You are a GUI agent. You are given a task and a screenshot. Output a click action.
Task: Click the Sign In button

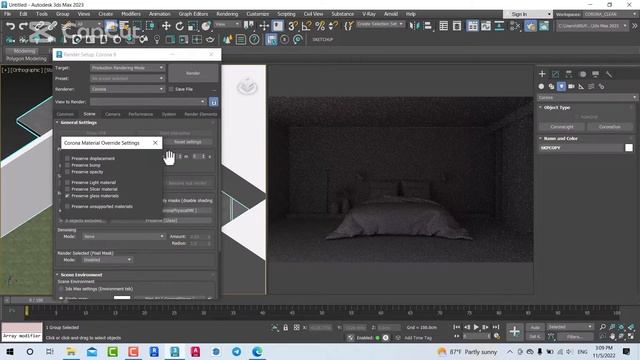[x=519, y=14]
